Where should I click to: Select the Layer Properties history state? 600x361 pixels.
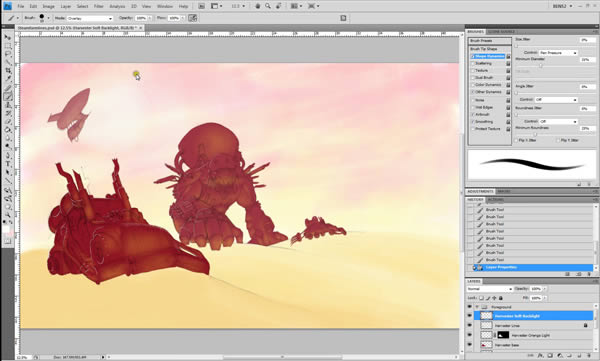(x=532, y=267)
